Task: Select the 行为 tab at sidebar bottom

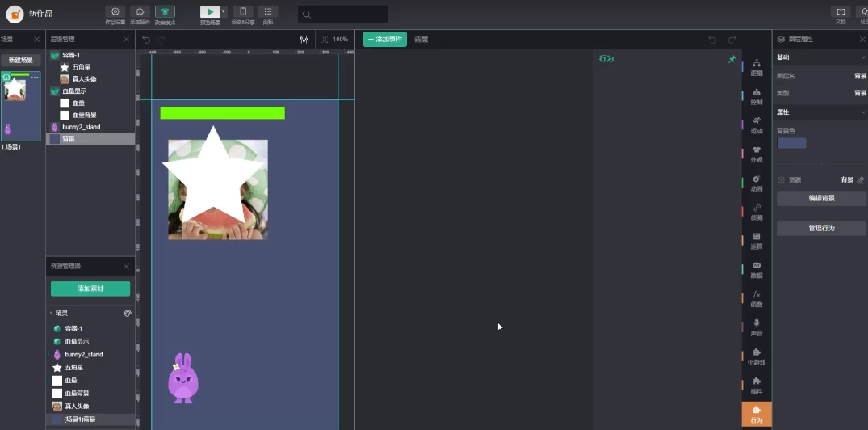Action: coord(757,413)
